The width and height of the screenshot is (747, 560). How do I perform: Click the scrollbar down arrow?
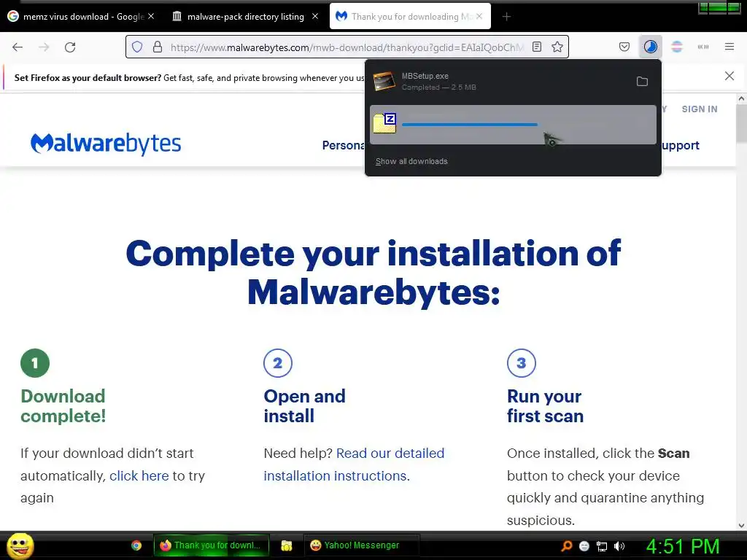(x=741, y=526)
